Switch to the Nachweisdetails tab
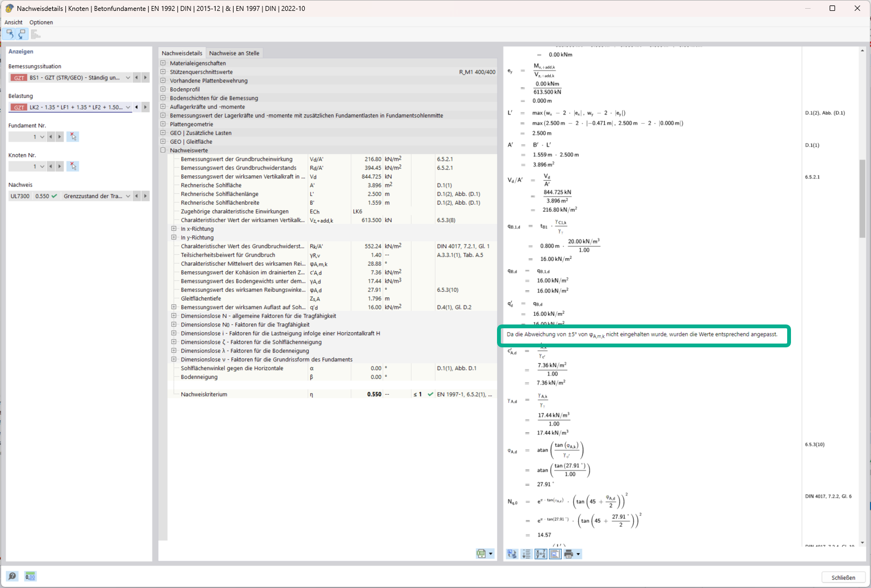This screenshot has width=871, height=588. pyautogui.click(x=182, y=53)
